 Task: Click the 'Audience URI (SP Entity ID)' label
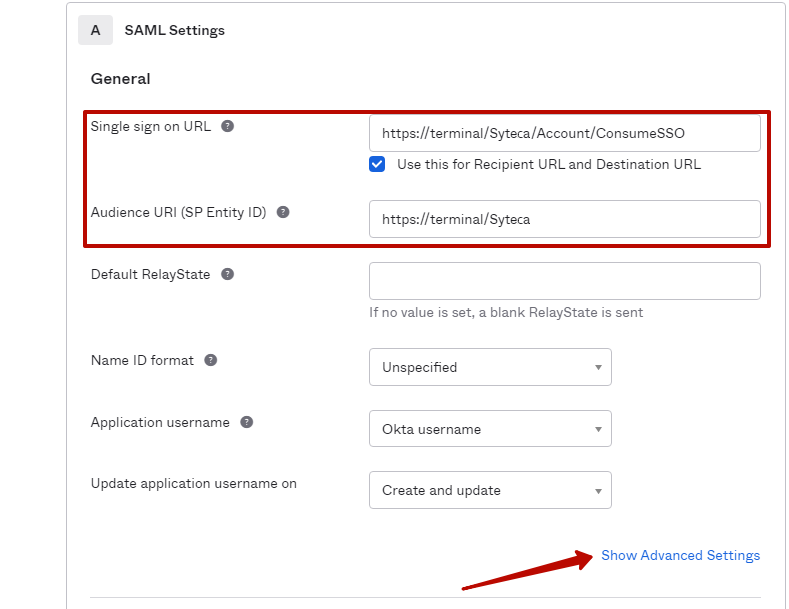pos(178,212)
